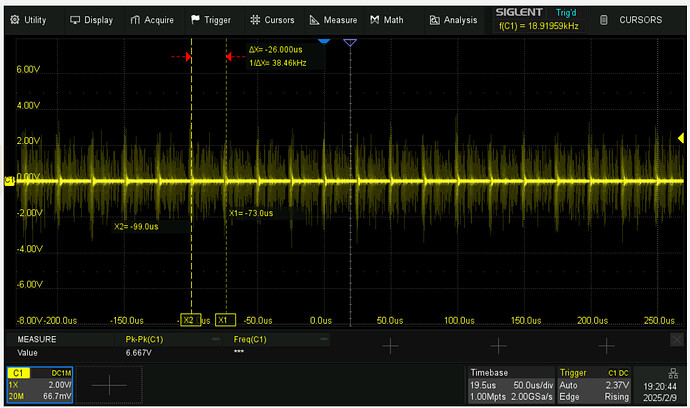
Task: Click the Measure ruler icon
Action: click(314, 20)
